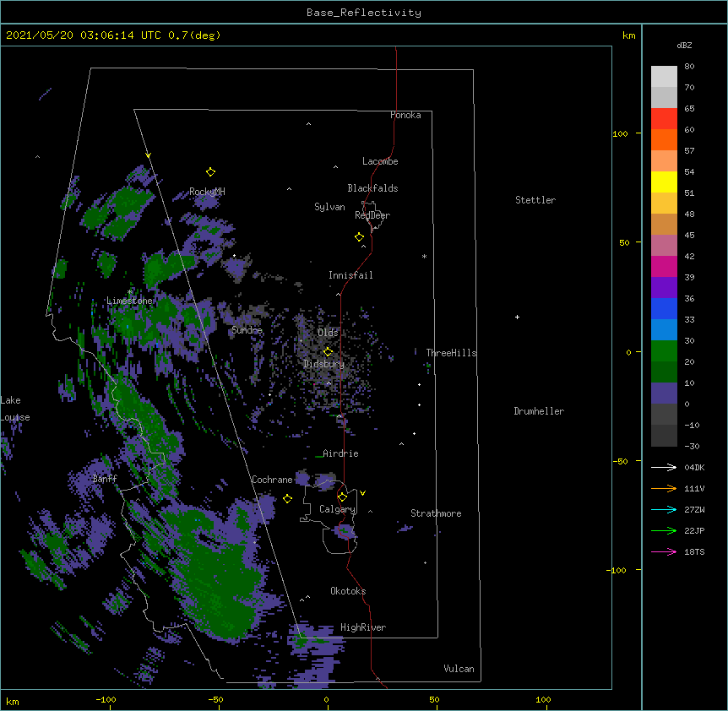This screenshot has width=728, height=711.
Task: Click the yellow marker between Olds and Didsbury
Action: point(328,351)
